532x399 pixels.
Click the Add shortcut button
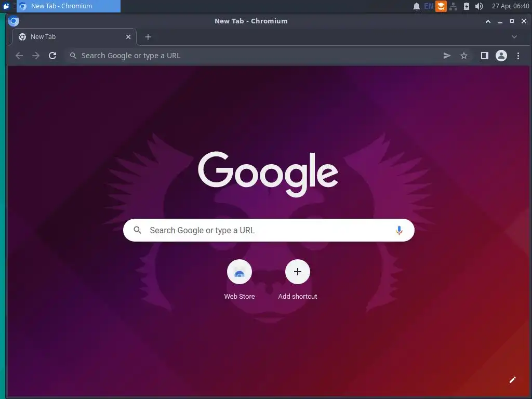pyautogui.click(x=298, y=280)
